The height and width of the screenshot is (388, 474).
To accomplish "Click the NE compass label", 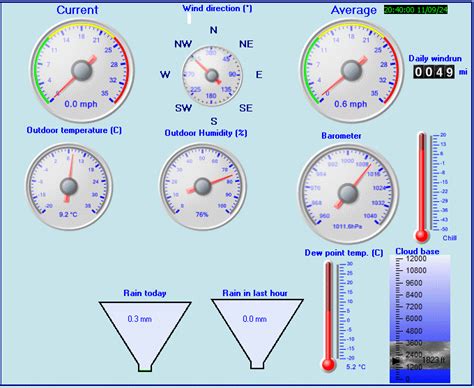I will (x=246, y=44).
